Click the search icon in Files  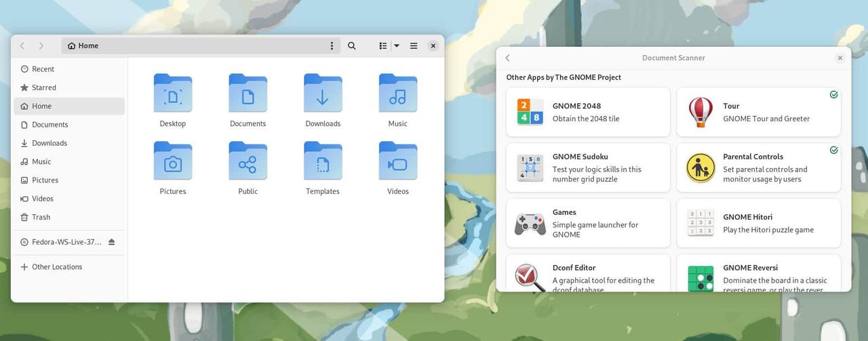[x=351, y=46]
